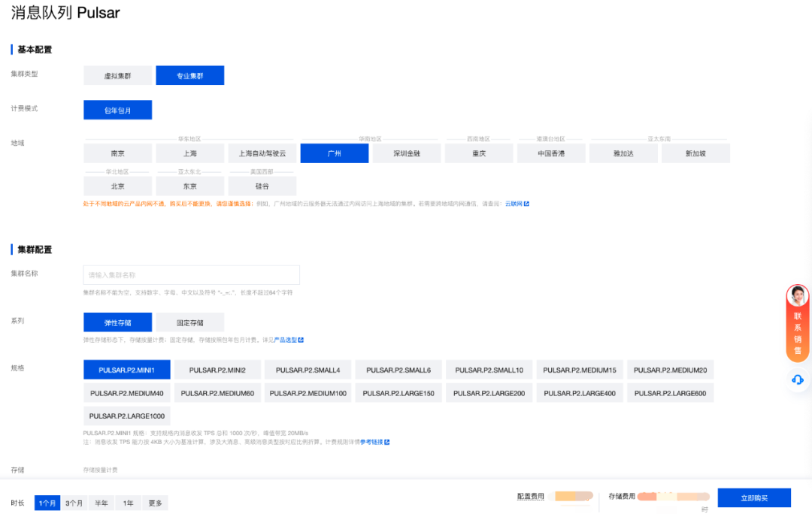Open 更多 duration options
This screenshot has height=520, width=812.
click(155, 503)
